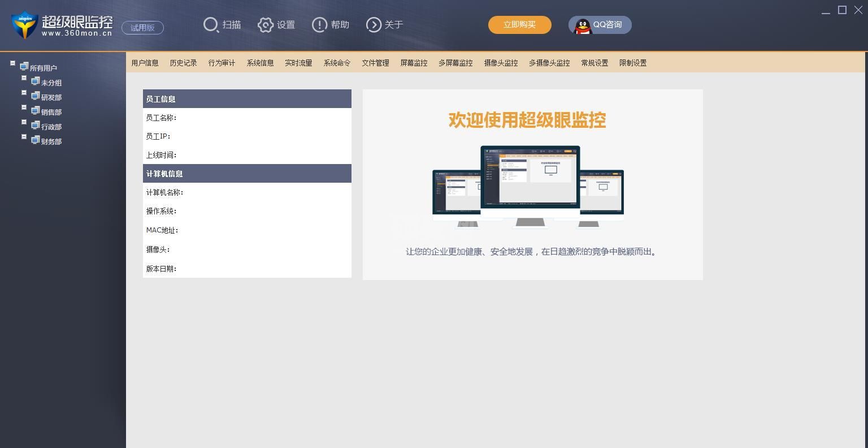This screenshot has height=448, width=868.
Task: Collapse the 未分组 tree node
Action: (x=24, y=78)
